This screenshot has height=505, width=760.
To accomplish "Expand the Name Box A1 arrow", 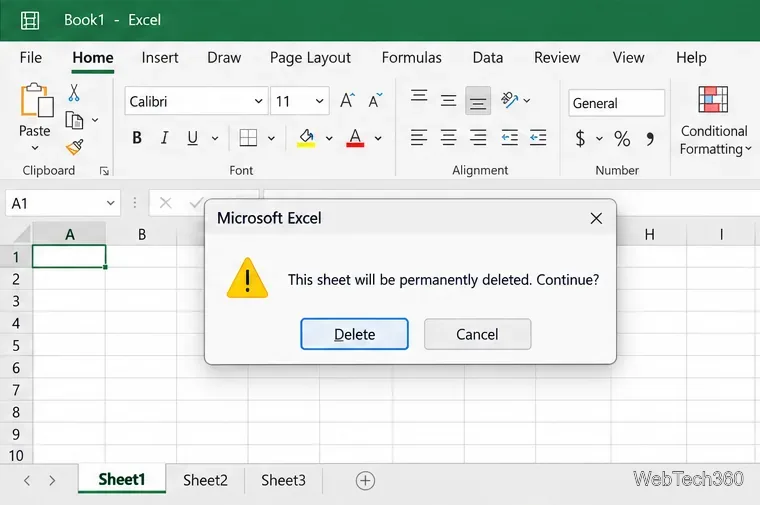I will tap(111, 203).
